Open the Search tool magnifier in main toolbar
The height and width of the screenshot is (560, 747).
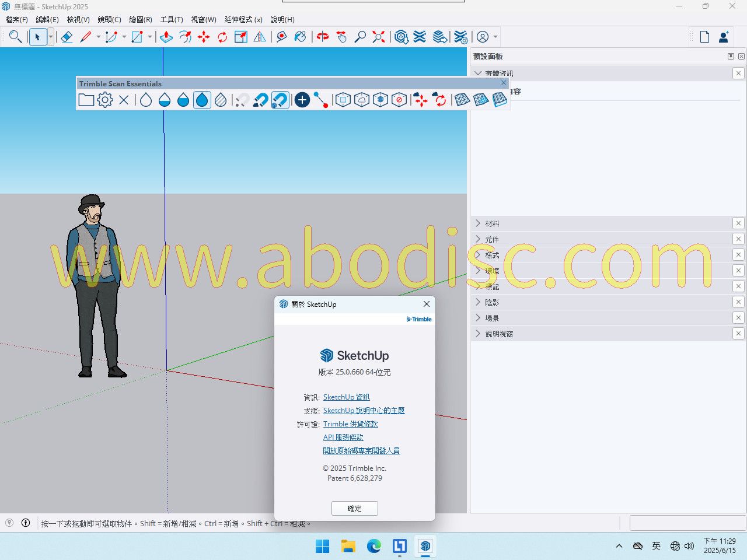16,37
